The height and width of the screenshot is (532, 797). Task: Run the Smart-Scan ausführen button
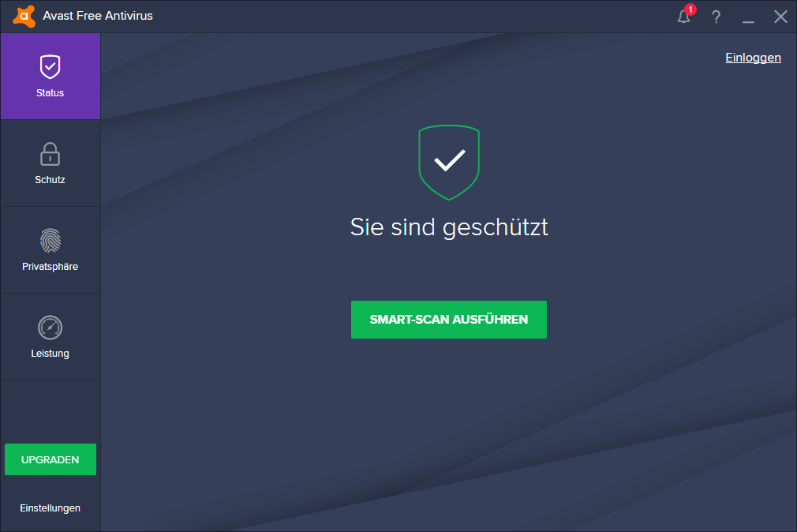pos(449,320)
